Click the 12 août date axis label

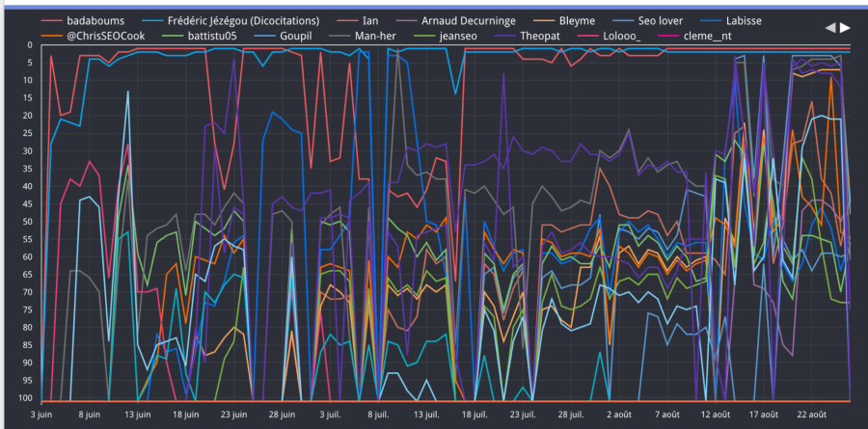tap(716, 413)
